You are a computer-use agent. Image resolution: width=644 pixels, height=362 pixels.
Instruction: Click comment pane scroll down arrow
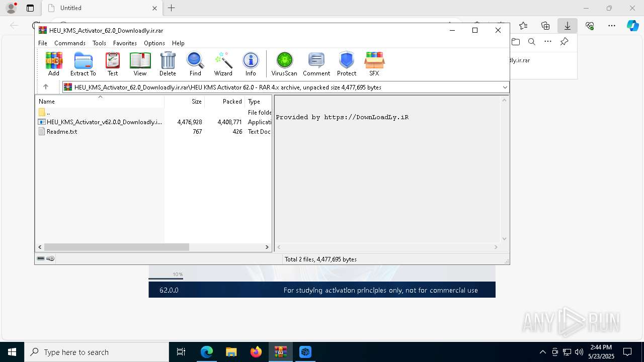[505, 239]
